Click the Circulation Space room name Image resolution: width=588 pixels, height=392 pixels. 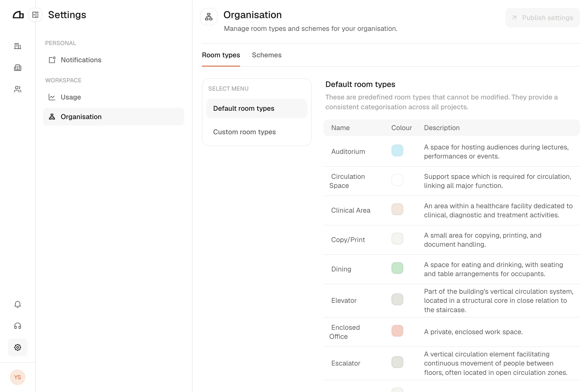347,181
